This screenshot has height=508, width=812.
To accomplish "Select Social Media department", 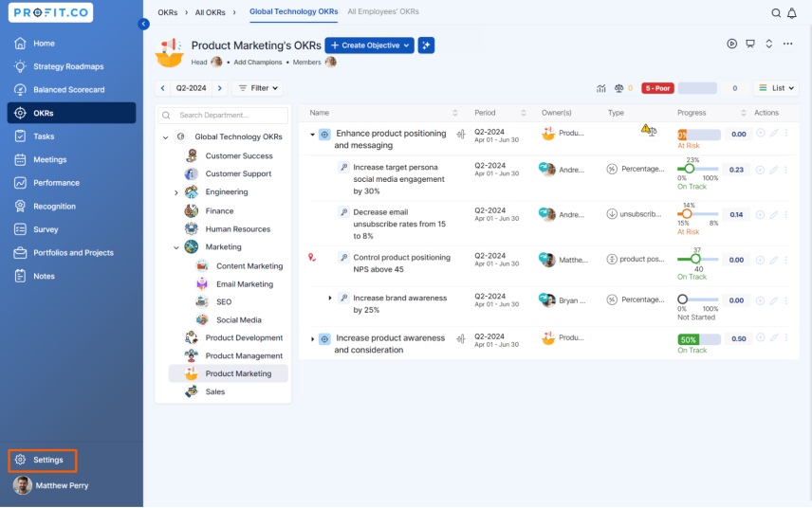I will 239,319.
